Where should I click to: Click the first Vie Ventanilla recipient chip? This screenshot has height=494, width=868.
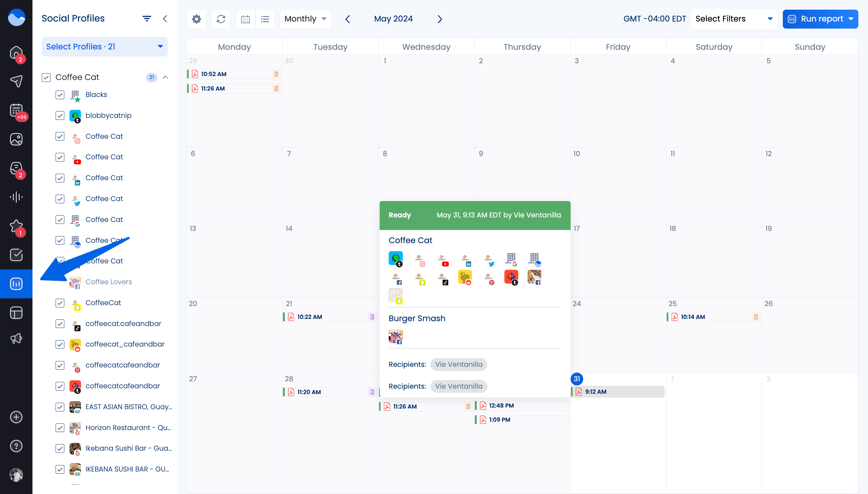tap(458, 364)
